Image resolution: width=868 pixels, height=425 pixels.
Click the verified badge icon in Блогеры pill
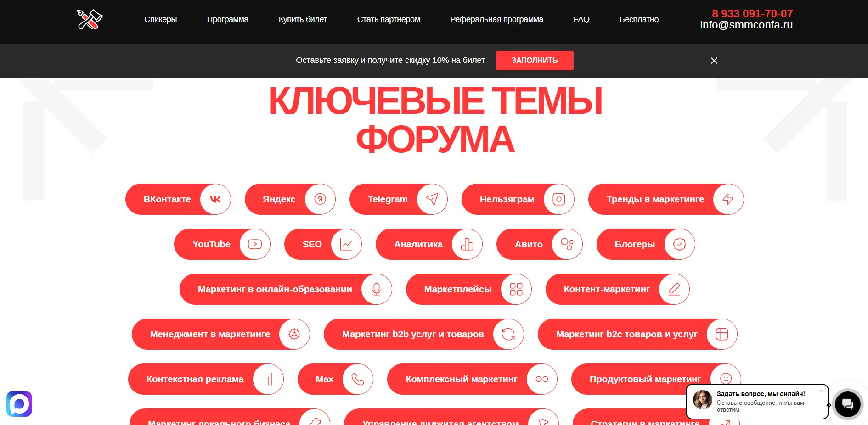click(x=680, y=244)
